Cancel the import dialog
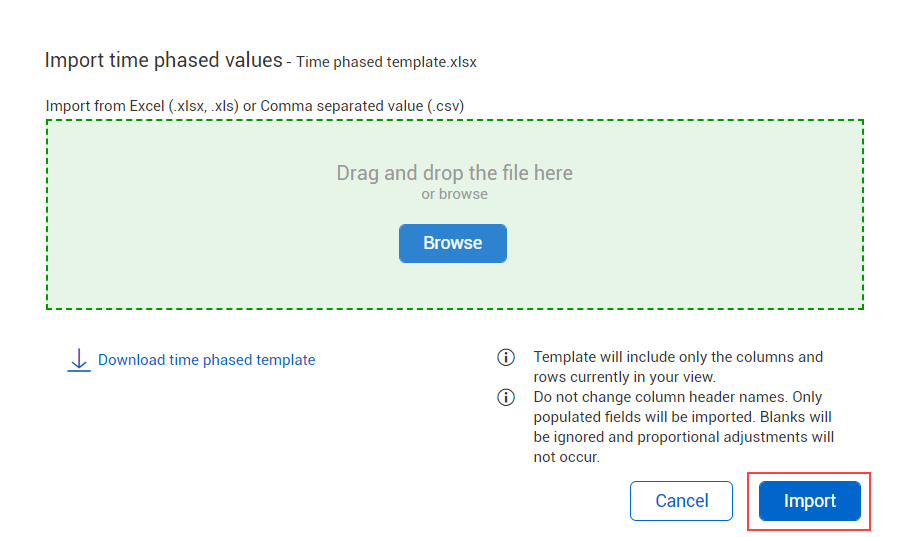Viewport: 907px width, 537px height. 681,501
